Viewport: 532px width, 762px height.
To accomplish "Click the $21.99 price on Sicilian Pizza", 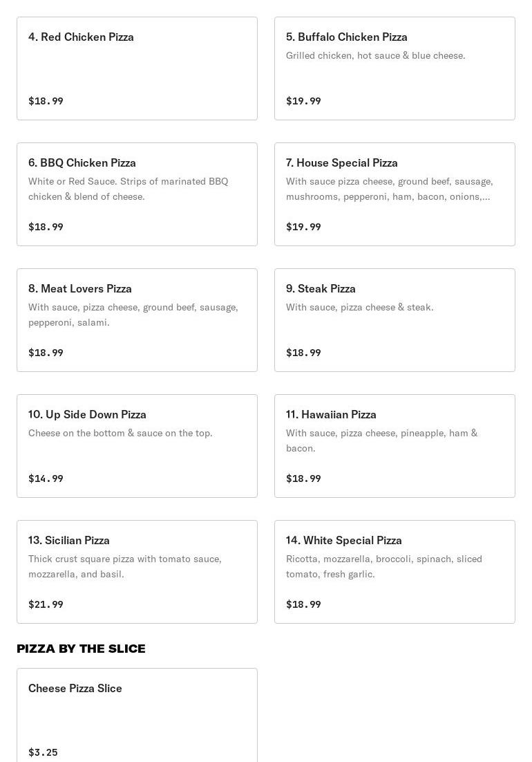I will [46, 604].
